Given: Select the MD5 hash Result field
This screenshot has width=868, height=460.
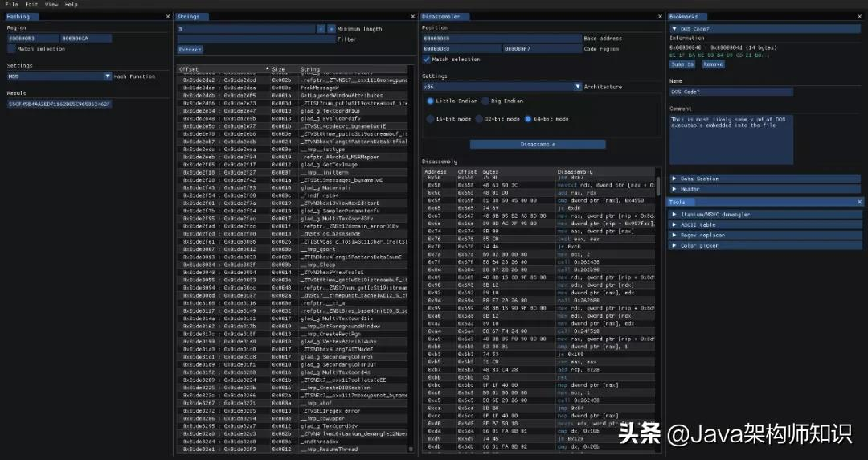Looking at the screenshot, I should 59,105.
